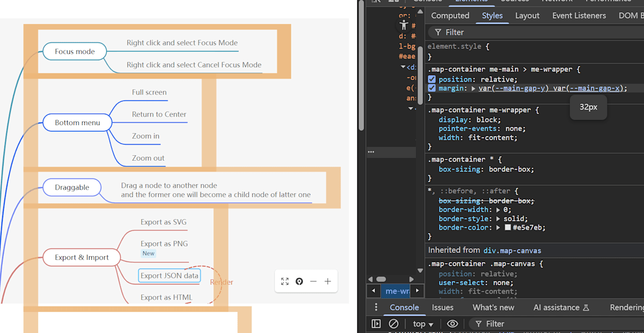The width and height of the screenshot is (644, 333).
Task: Click the Right click and select Focus Mode node
Action: (182, 43)
